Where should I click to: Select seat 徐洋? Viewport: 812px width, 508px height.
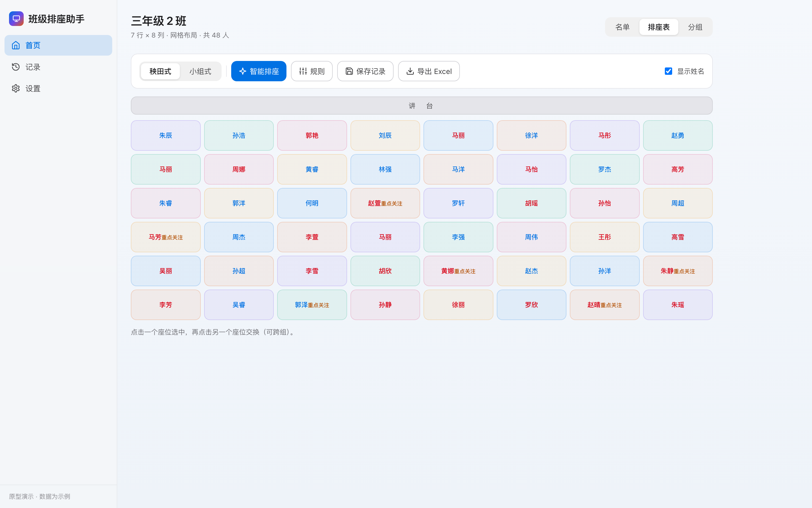[531, 135]
